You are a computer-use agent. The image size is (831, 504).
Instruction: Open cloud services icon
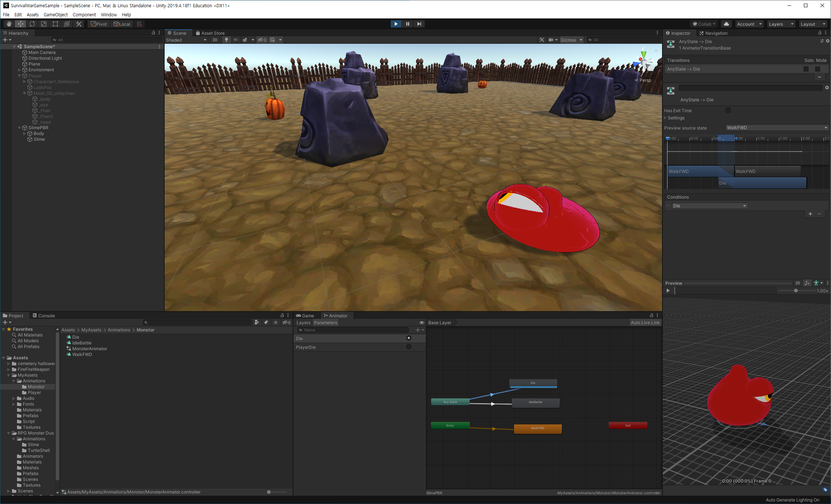click(726, 24)
